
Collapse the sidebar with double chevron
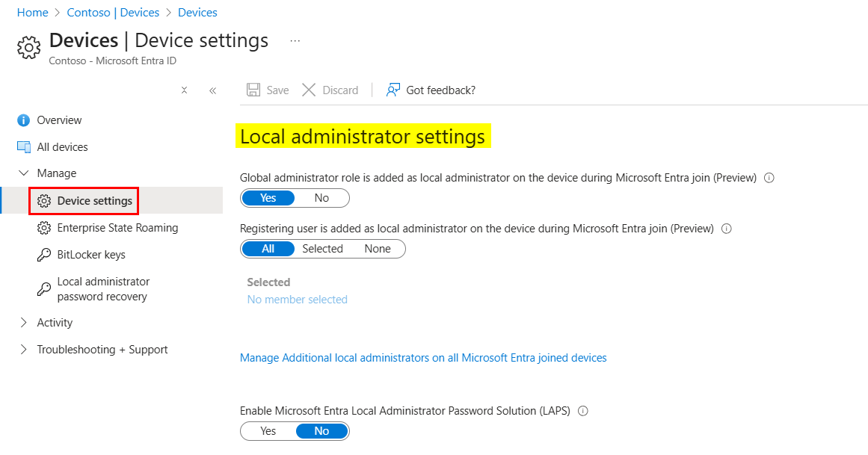click(213, 90)
